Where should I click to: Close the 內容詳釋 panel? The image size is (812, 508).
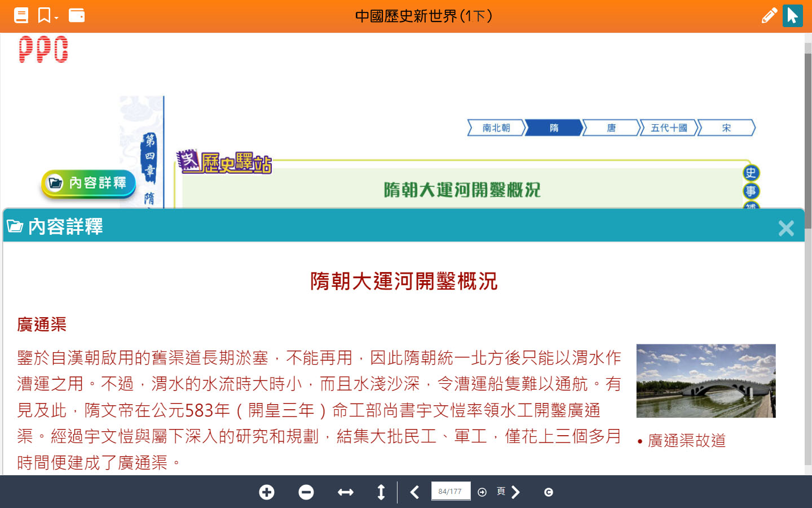click(x=785, y=228)
